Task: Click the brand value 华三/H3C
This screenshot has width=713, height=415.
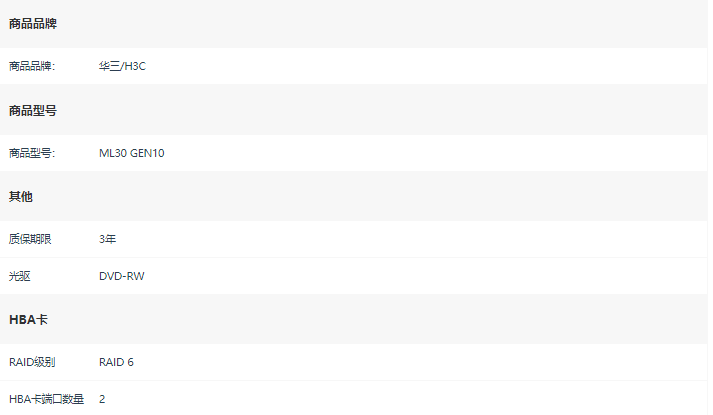Action: (122, 66)
